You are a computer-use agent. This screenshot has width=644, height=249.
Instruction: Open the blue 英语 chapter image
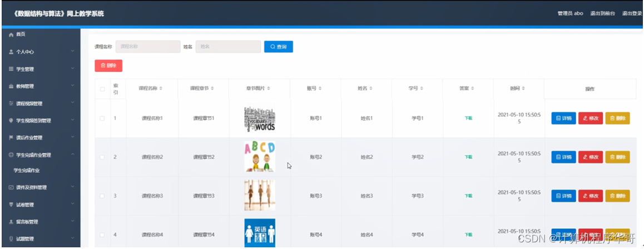260,233
